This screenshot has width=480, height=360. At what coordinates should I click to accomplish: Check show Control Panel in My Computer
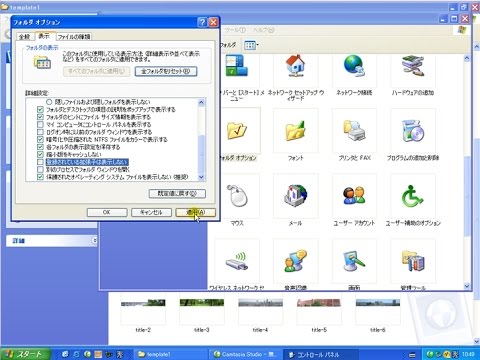pyautogui.click(x=40, y=124)
